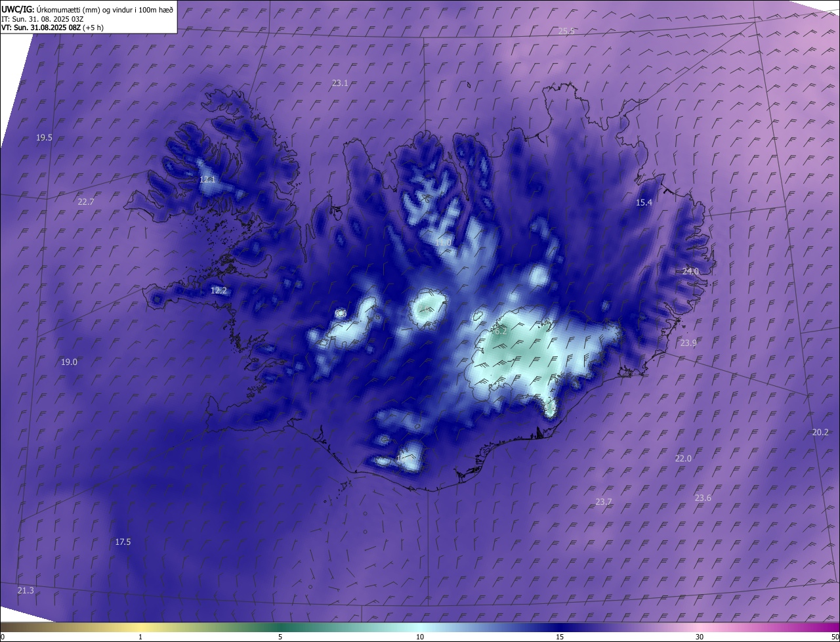Click the 10 tick on the color scale

point(420,637)
